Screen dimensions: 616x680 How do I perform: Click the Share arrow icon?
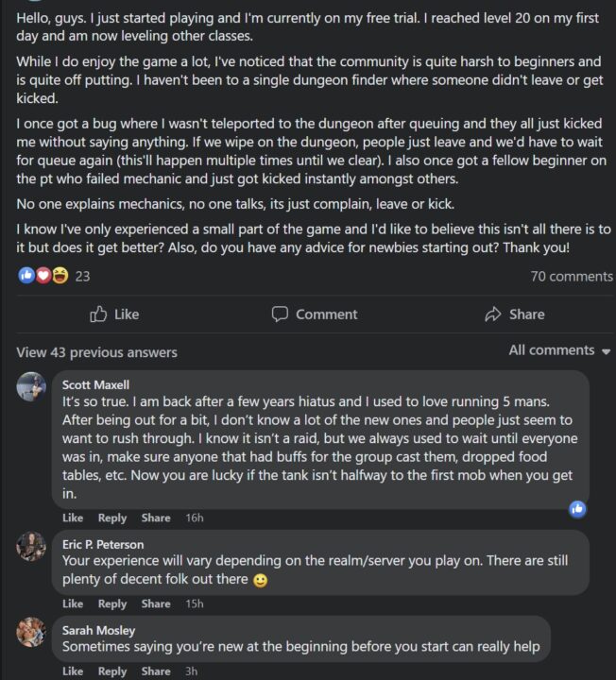pyautogui.click(x=492, y=314)
